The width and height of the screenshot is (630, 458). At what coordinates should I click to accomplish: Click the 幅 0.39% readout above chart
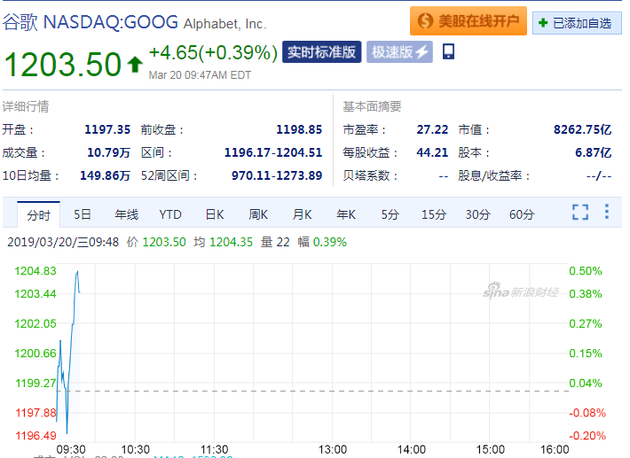322,242
